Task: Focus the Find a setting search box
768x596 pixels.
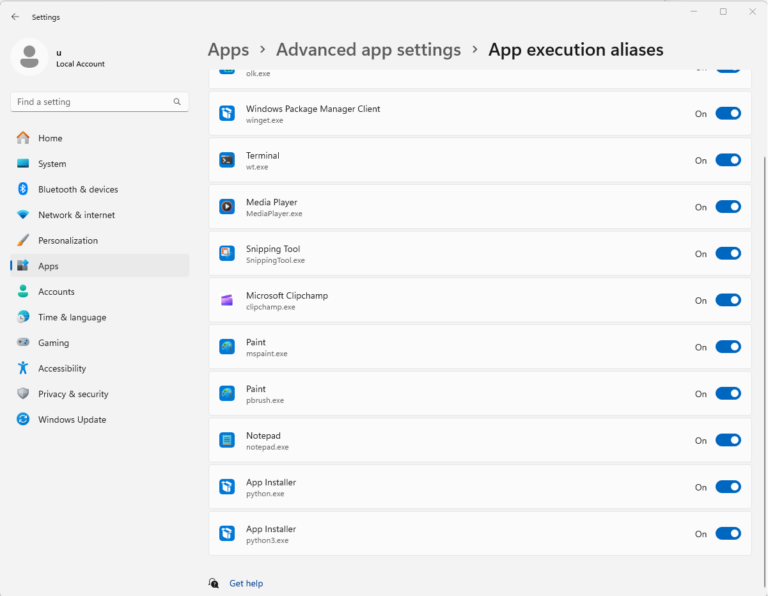Action: tap(90, 102)
